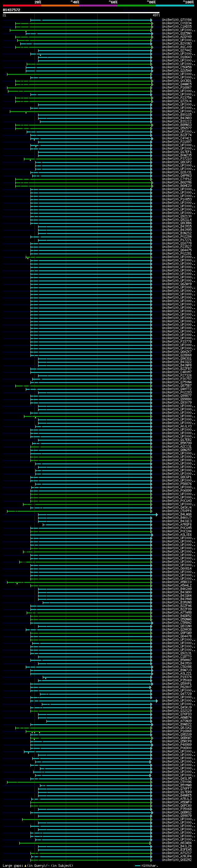Image resolution: width=197 pixels, height=868 pixels.
Task: Select the UniRef100_P58876 label
Action: pos(177,484)
